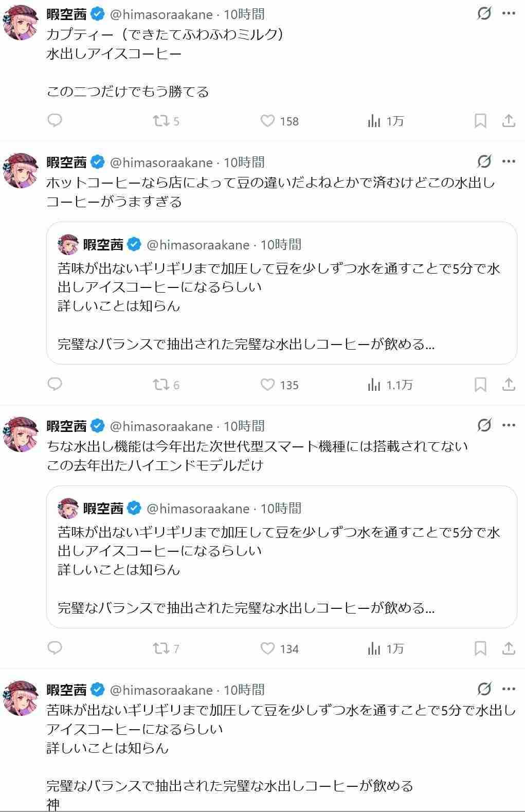Reply to the ちな水出し機能 tweet

point(55,648)
